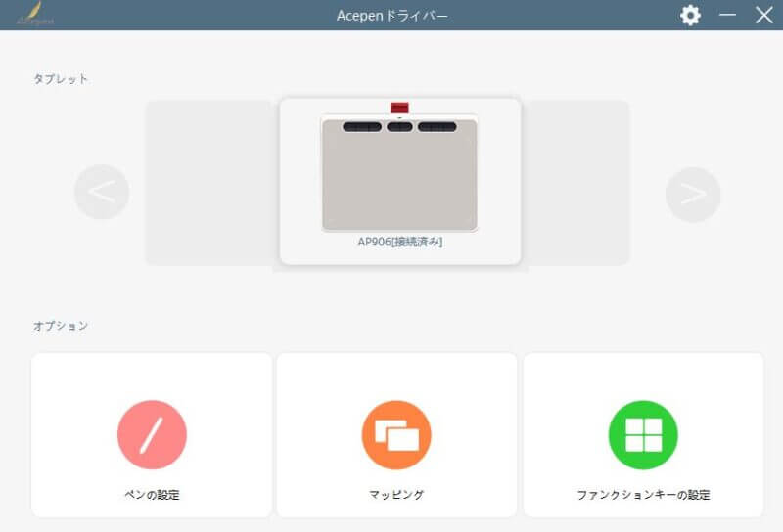
Task: Go to next tablet with right arrow
Action: 693,194
